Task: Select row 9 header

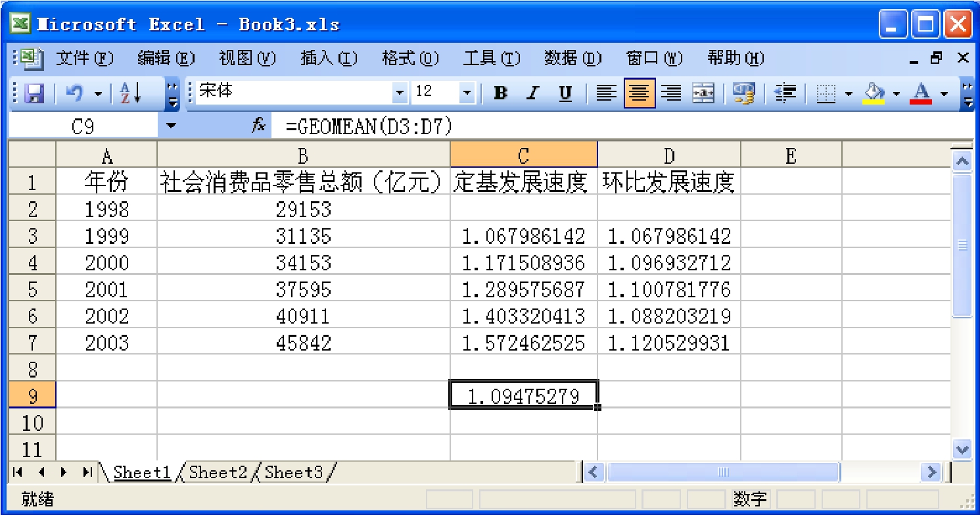Action: pyautogui.click(x=32, y=395)
